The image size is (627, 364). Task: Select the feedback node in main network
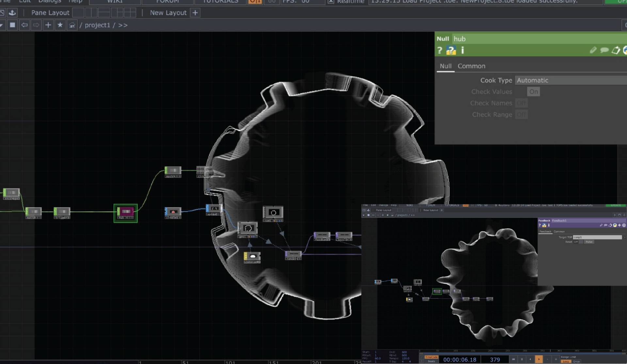[322, 236]
